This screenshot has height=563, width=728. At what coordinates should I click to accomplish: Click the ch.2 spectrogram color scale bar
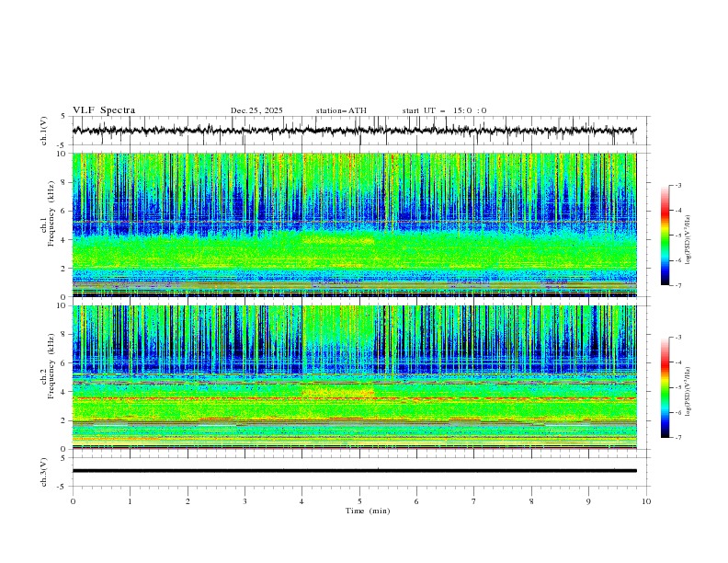pyautogui.click(x=665, y=387)
